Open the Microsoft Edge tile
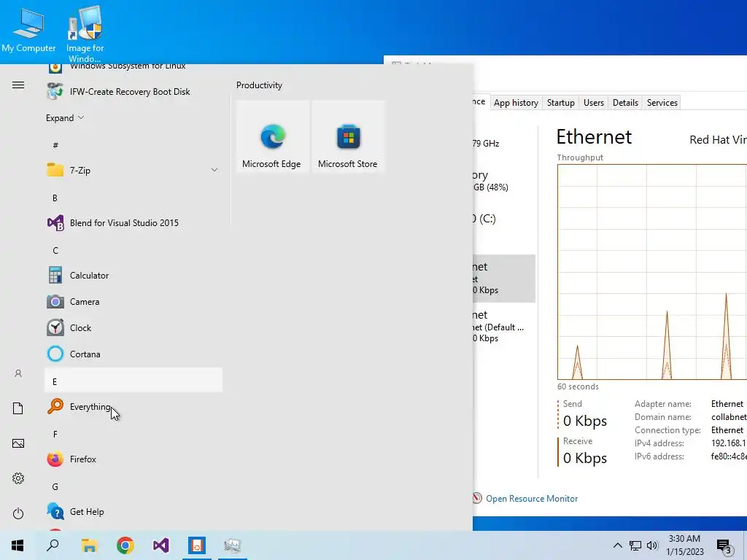 271,136
